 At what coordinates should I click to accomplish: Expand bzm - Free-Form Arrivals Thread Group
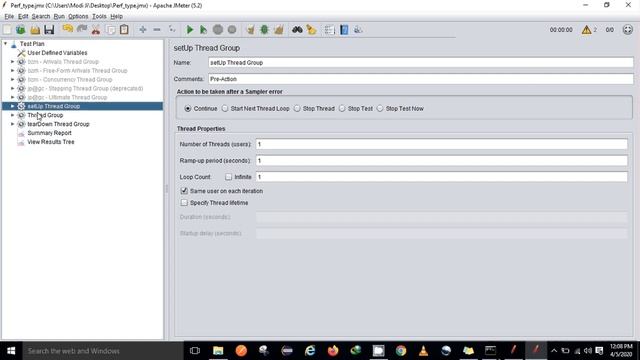point(13,71)
